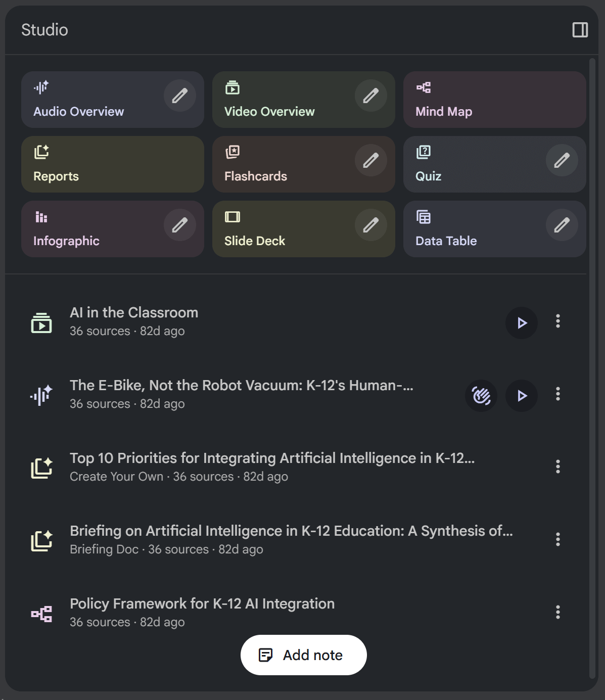Open the Slide Deck tool
This screenshot has width=605, height=700.
tap(254, 241)
